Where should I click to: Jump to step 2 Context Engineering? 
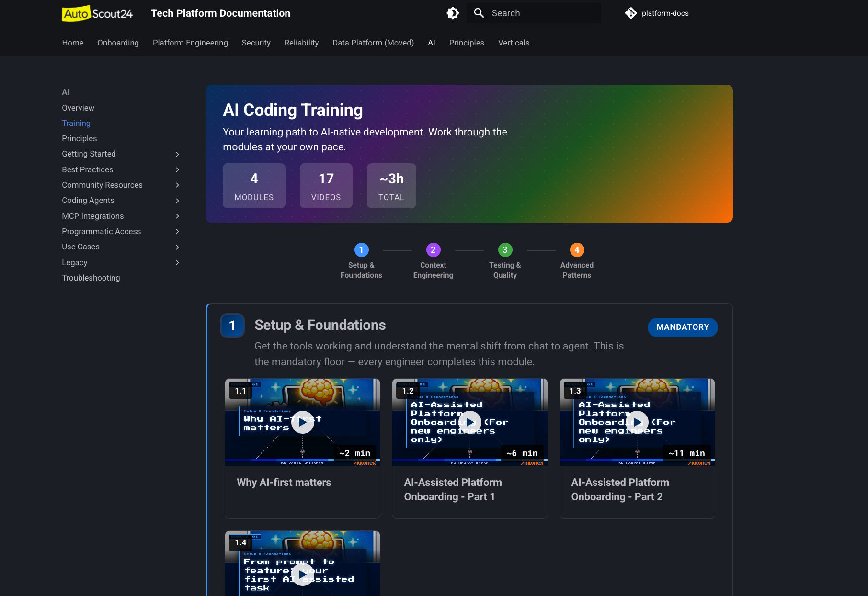click(433, 261)
